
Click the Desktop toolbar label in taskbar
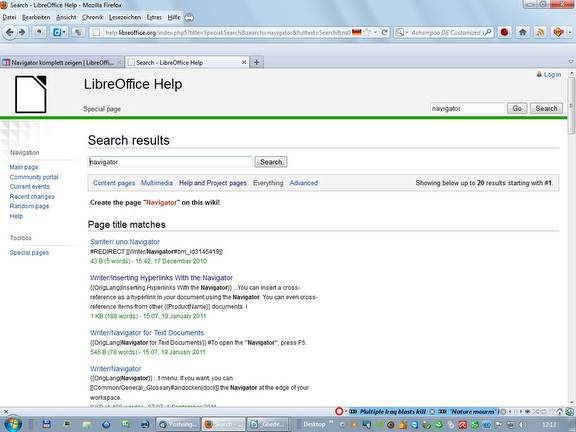pyautogui.click(x=314, y=424)
